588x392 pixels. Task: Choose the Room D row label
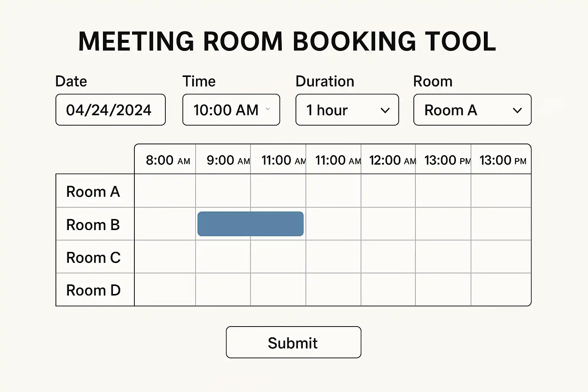point(93,290)
